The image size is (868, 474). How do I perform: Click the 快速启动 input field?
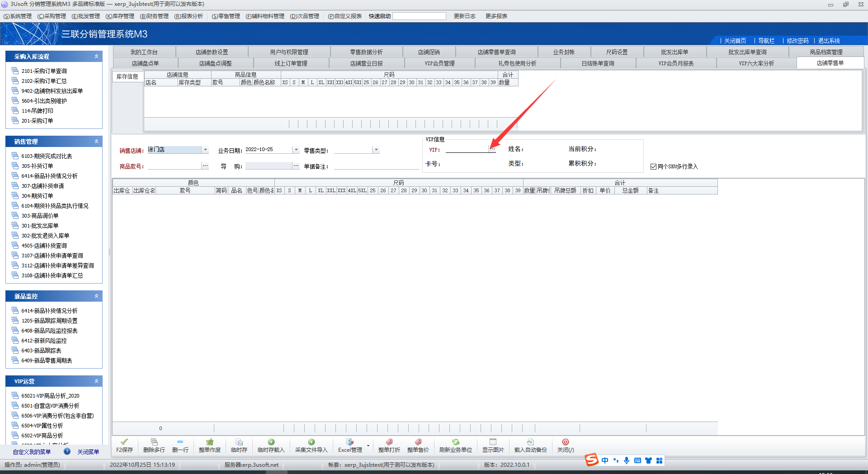pos(419,16)
